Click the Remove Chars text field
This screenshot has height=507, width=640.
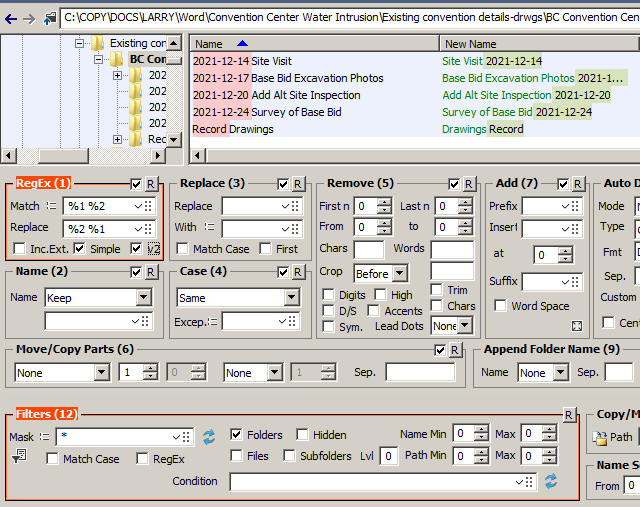tap(369, 249)
